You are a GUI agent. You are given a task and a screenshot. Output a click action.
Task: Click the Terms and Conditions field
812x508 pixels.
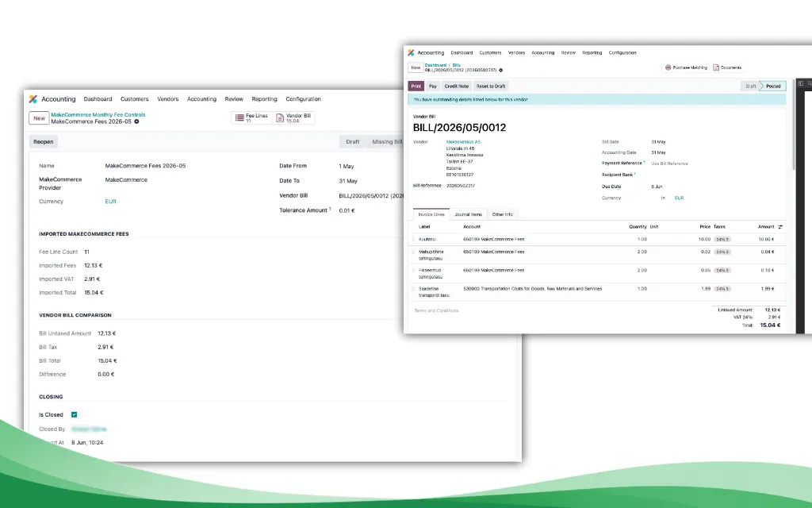tap(437, 310)
